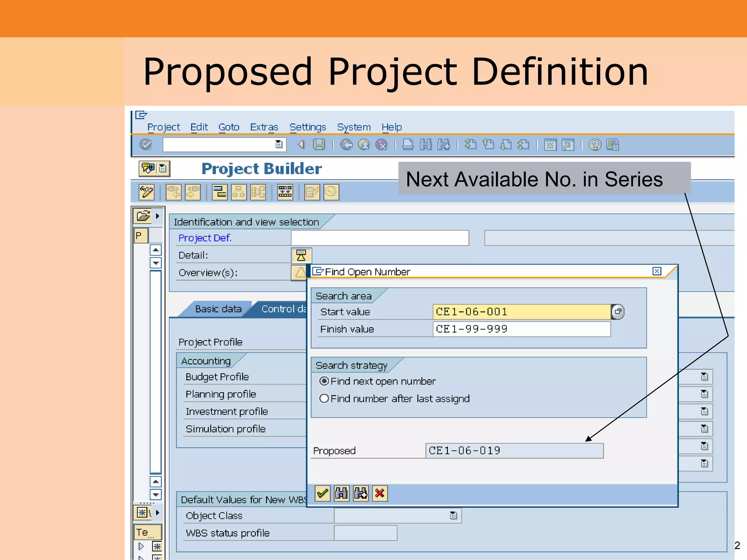Click the red Cancel icon in toolbar
The image size is (747, 560).
pos(381,145)
